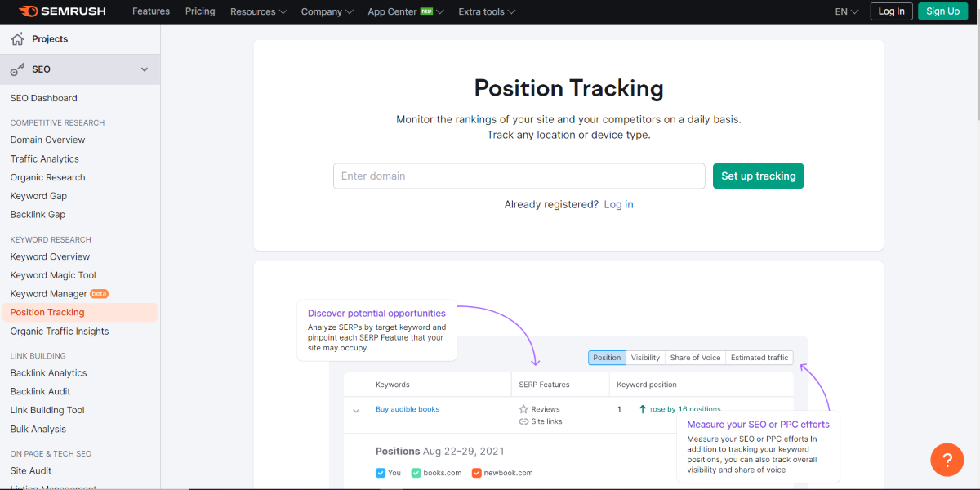
Task: Open Keyword Gap in sidebar
Action: point(38,196)
